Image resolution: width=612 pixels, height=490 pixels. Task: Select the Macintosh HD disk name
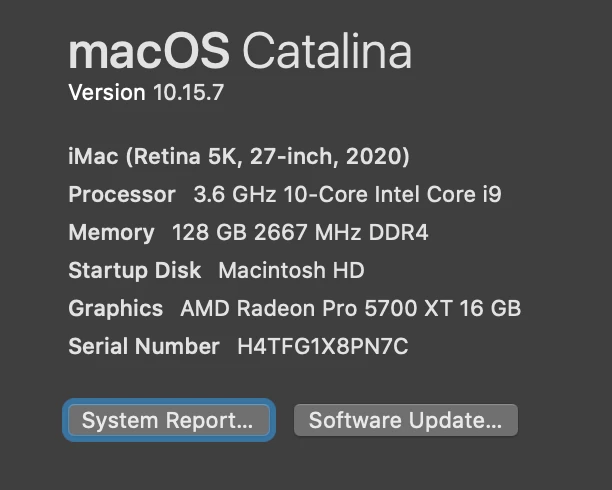pos(291,271)
